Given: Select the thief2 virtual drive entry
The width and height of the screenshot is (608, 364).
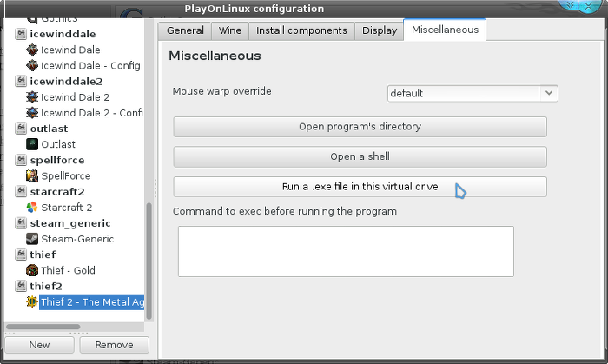Looking at the screenshot, I should click(46, 286).
